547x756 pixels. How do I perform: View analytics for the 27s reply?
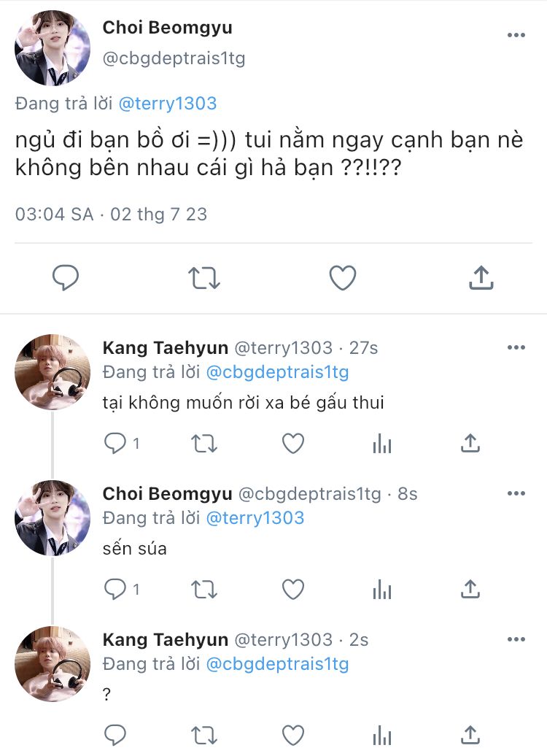tap(382, 443)
